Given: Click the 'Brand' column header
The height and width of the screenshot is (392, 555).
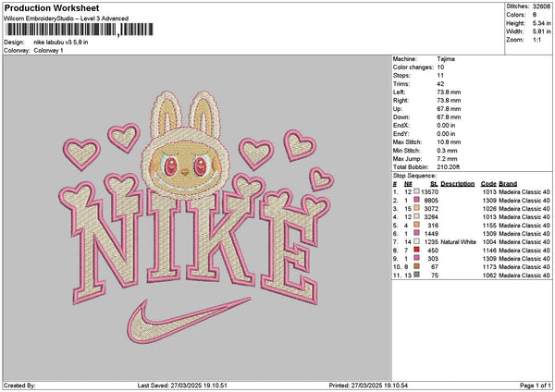Looking at the screenshot, I should [x=508, y=184].
